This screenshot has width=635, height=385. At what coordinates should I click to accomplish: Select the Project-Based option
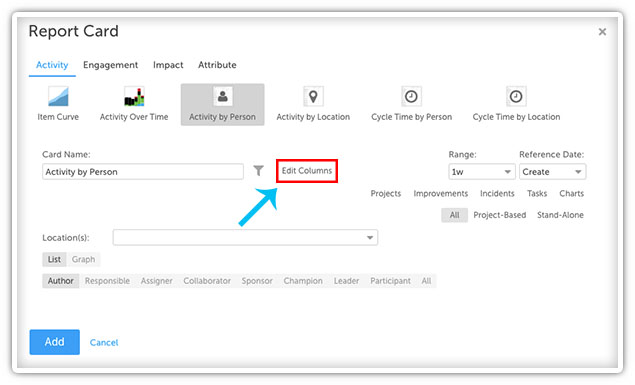click(500, 215)
